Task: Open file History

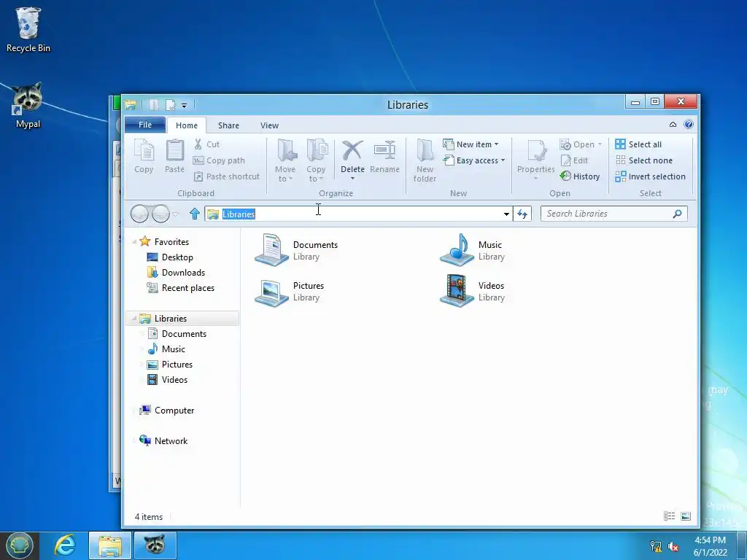Action: pyautogui.click(x=580, y=176)
